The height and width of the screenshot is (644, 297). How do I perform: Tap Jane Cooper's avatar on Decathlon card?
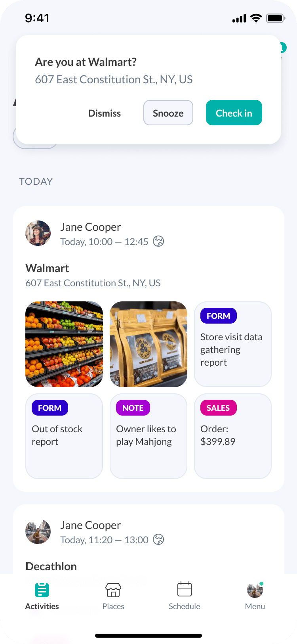38,531
